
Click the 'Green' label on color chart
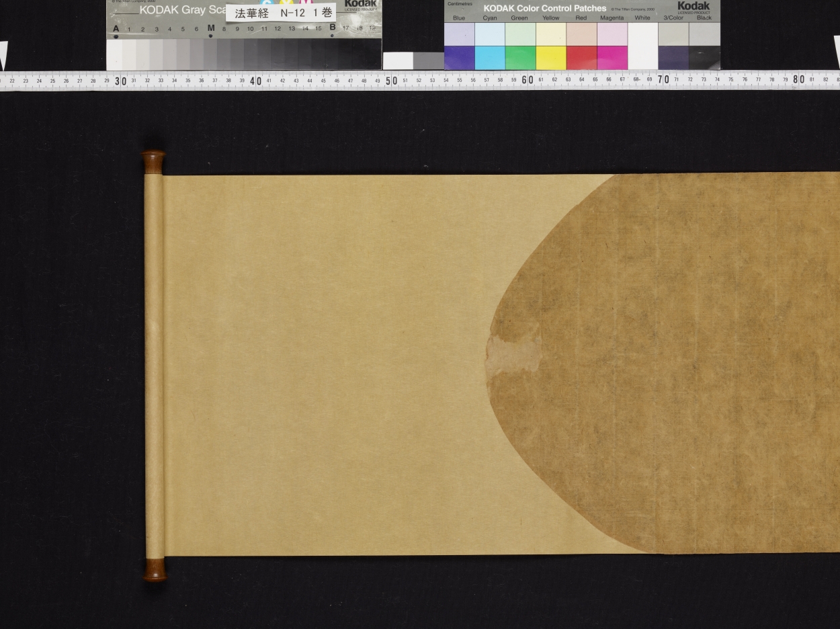tap(519, 18)
